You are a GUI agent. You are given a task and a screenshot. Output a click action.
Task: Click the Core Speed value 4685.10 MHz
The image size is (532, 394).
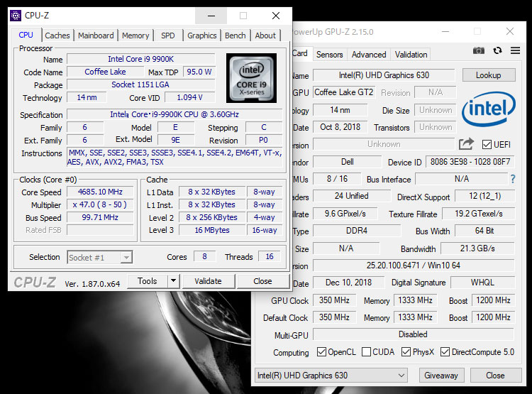(x=100, y=192)
